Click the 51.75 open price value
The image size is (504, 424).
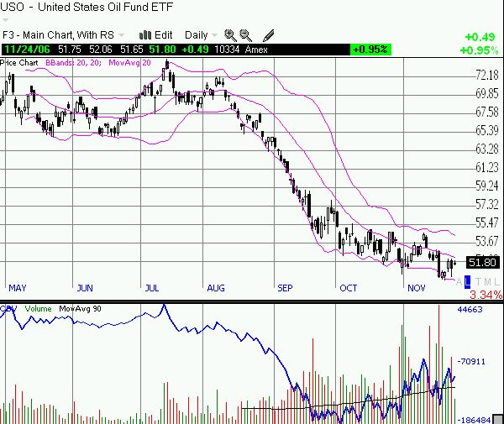coord(70,50)
